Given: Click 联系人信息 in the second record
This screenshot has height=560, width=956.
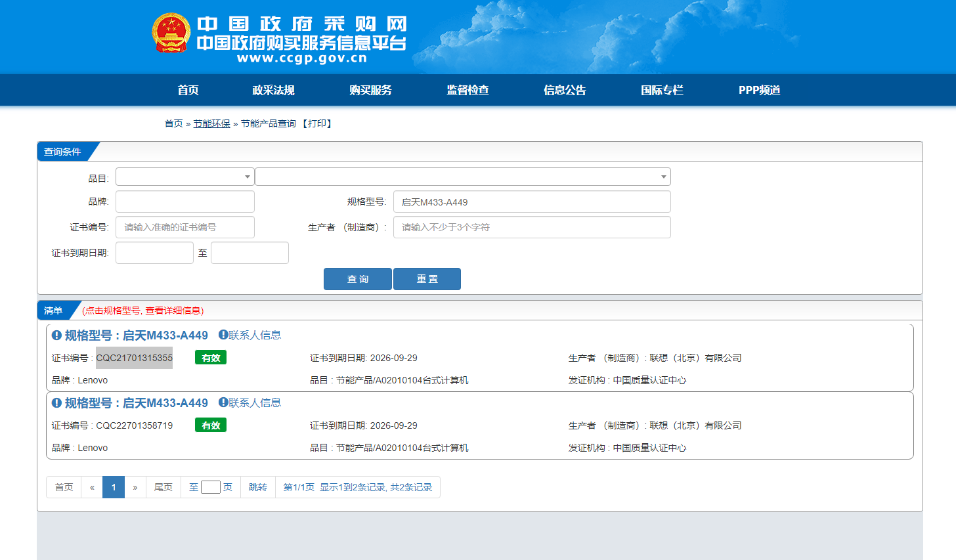Looking at the screenshot, I should 255,402.
